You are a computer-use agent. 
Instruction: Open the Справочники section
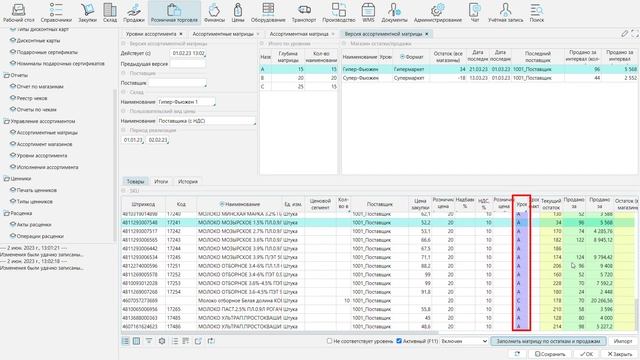click(x=56, y=13)
